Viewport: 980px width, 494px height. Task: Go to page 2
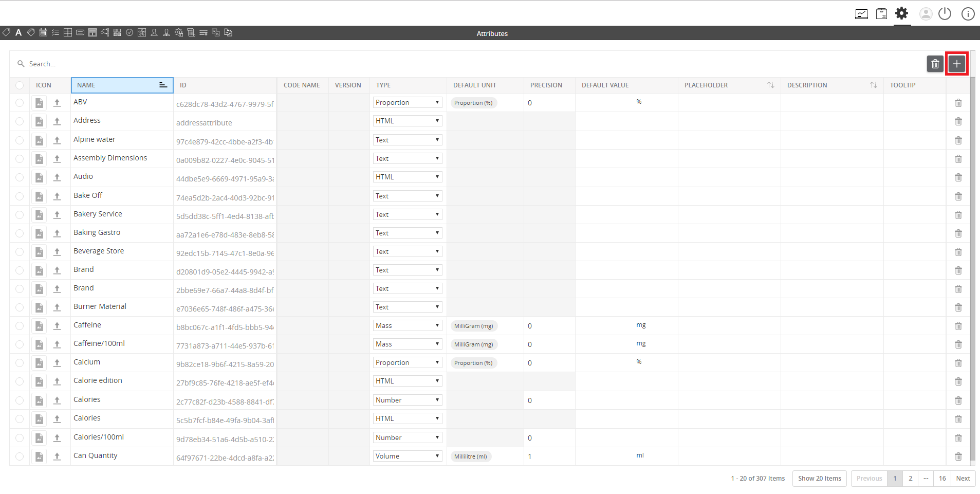coord(910,478)
